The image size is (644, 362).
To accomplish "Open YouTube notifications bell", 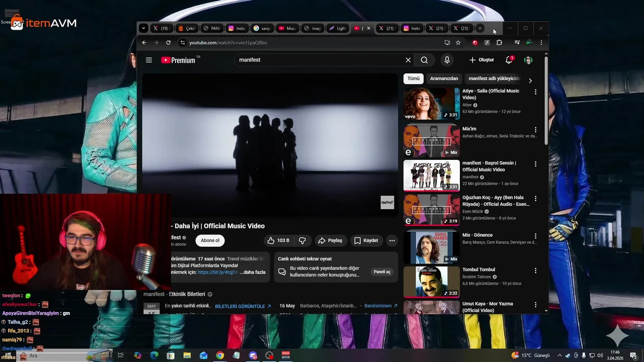I will 509,60.
